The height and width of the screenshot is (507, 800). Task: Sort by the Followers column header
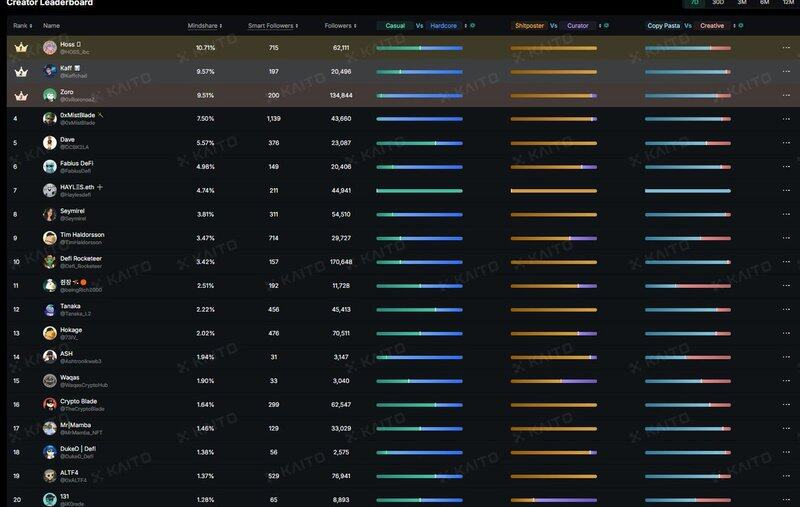[339, 25]
